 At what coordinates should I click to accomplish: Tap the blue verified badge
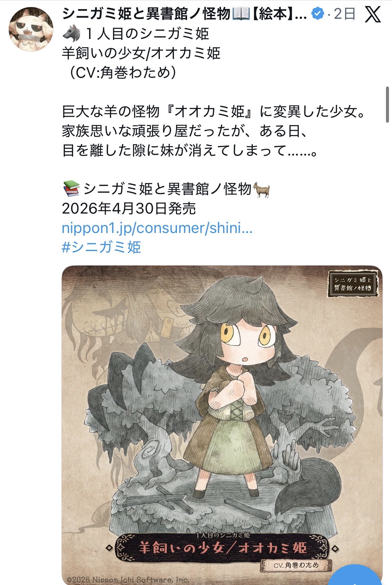click(x=318, y=14)
